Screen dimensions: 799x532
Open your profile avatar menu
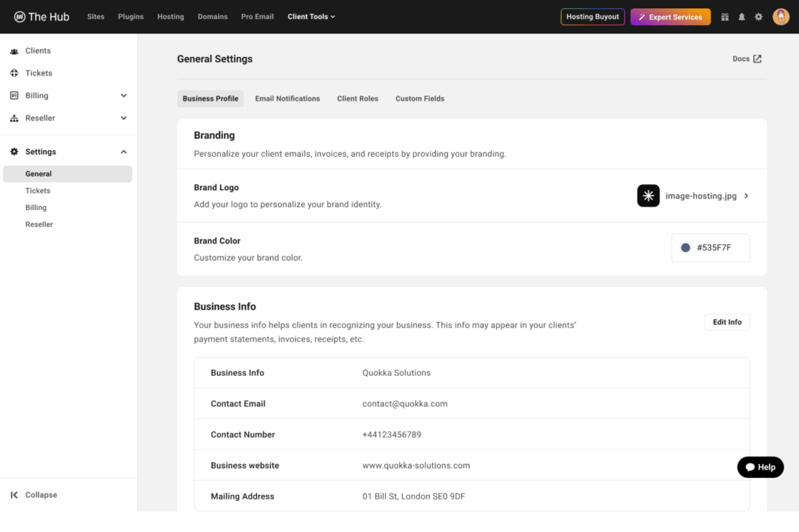781,16
